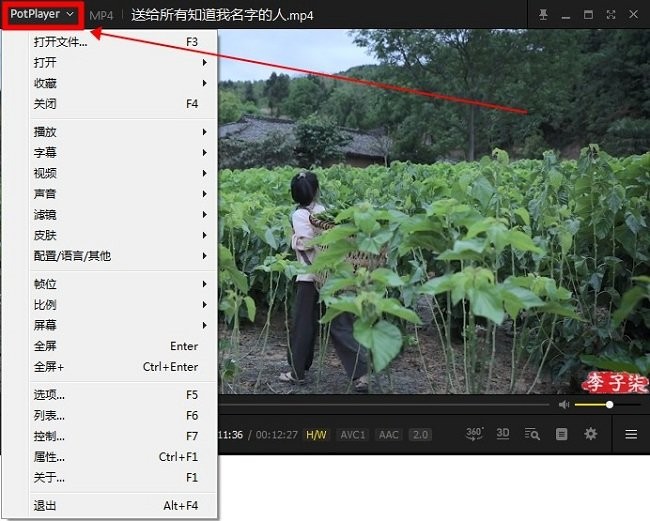650x521 pixels.
Task: Open the hamburger menu at bottom right
Action: point(631,434)
